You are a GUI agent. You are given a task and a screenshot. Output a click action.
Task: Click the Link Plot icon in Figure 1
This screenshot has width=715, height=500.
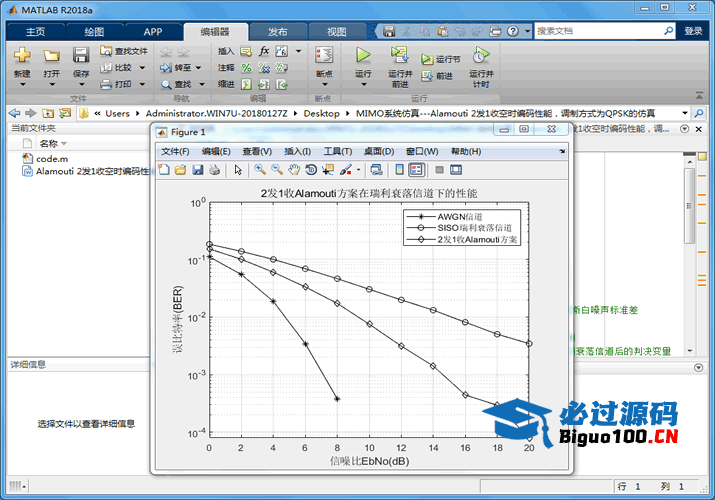(376, 170)
